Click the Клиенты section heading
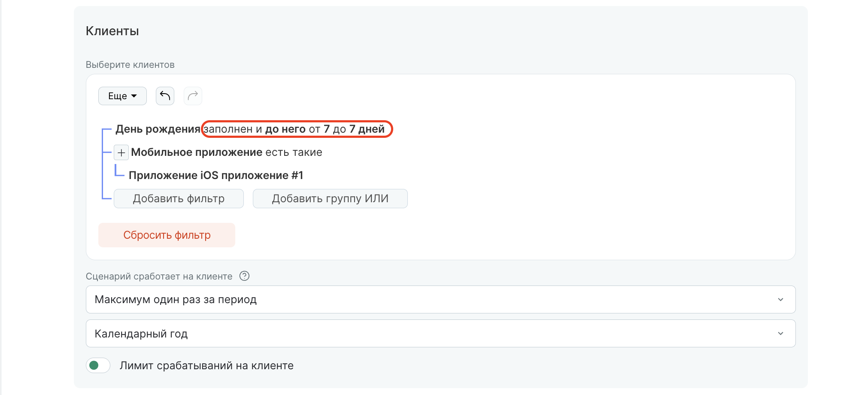 point(112,31)
